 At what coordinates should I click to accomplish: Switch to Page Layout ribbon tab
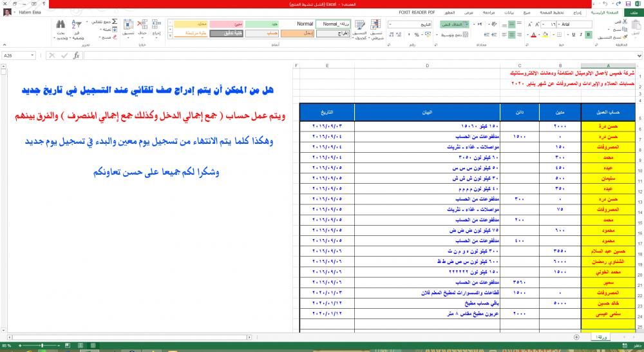click(552, 13)
